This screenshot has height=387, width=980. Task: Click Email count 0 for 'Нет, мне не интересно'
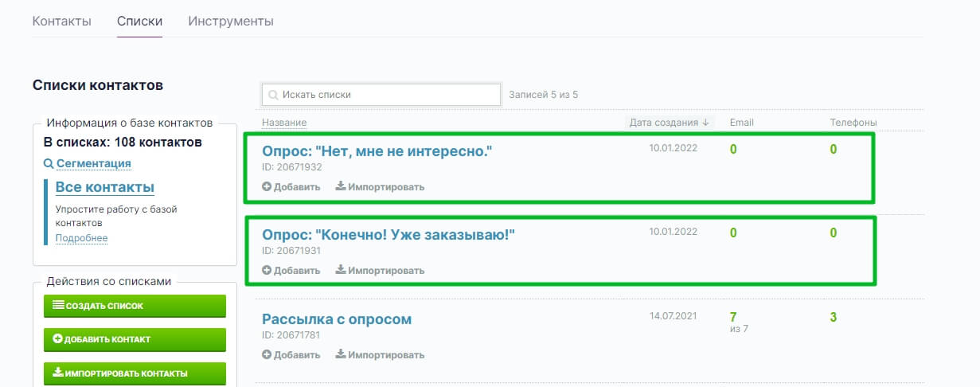click(x=733, y=149)
